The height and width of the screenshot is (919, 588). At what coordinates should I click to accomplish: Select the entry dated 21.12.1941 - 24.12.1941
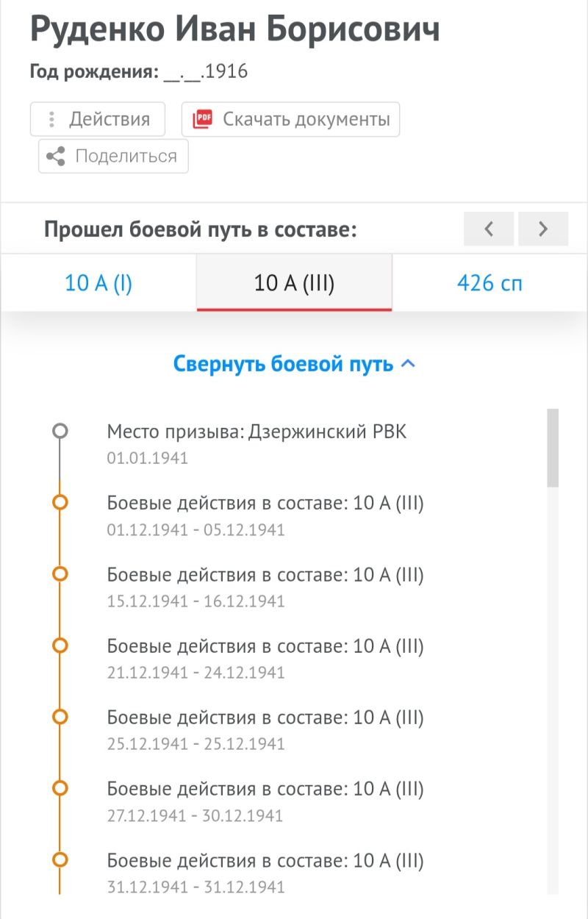(265, 658)
